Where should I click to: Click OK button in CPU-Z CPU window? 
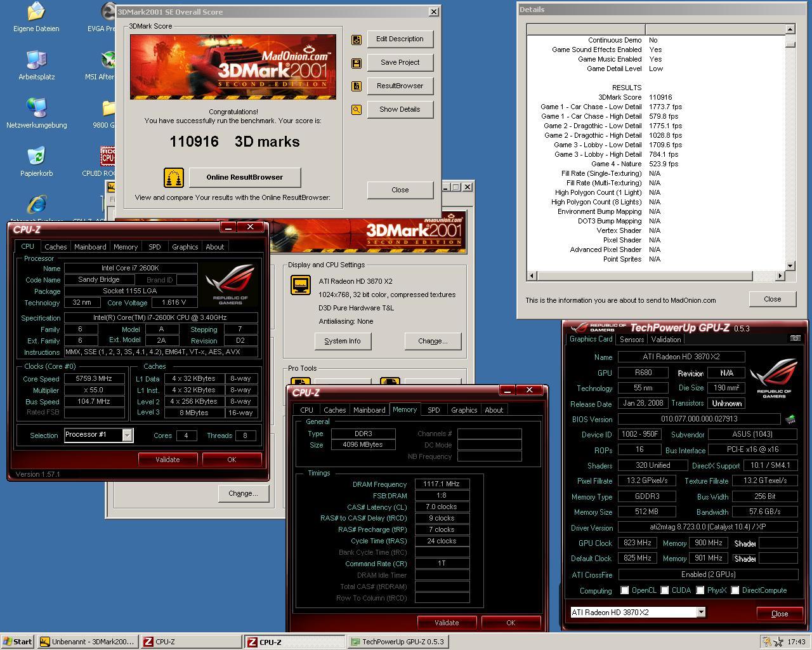(x=232, y=460)
